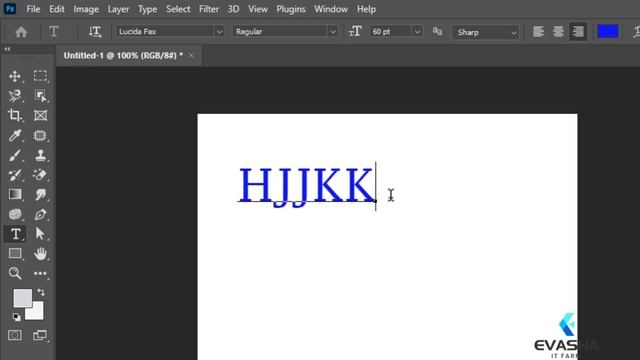Open the View menu

(x=258, y=9)
